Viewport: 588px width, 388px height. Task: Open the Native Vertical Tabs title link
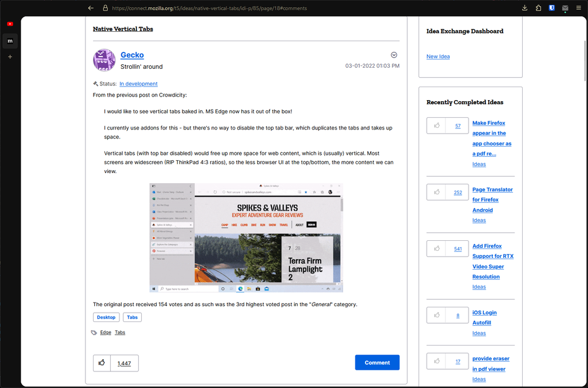click(123, 29)
